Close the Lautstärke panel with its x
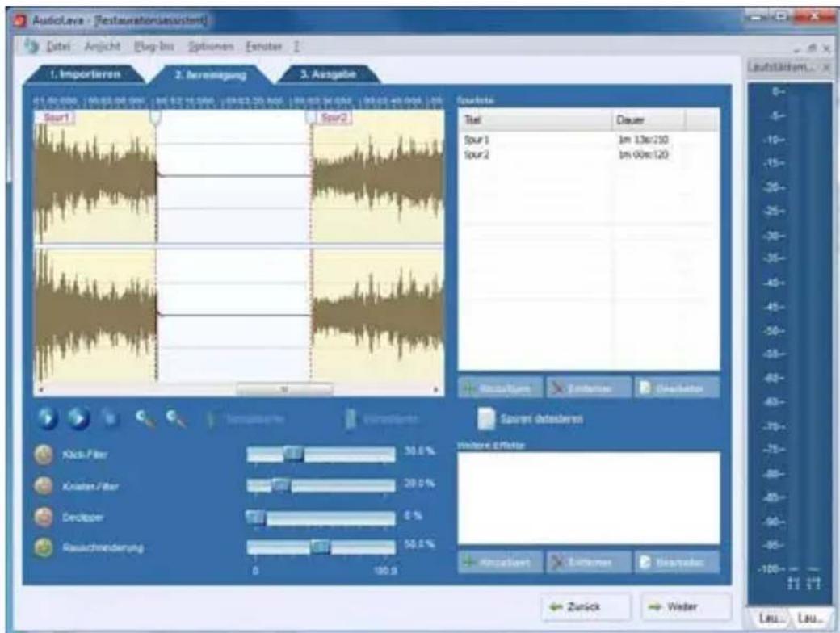840x633 pixels. pyautogui.click(x=826, y=67)
